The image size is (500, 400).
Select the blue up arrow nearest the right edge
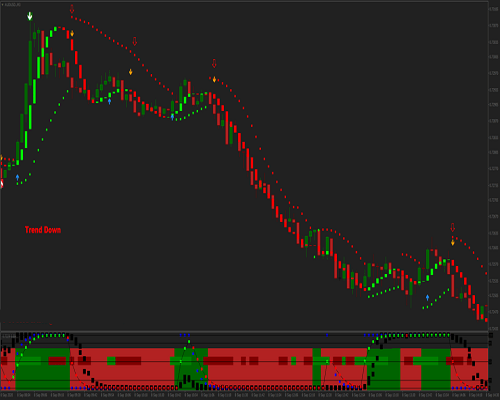tap(427, 297)
